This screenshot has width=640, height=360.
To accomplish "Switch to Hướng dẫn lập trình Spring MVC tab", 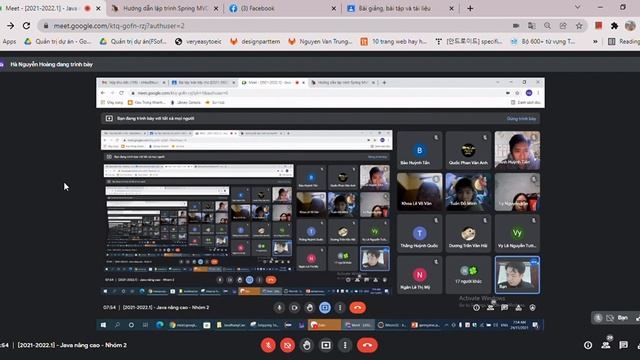I will tap(165, 8).
